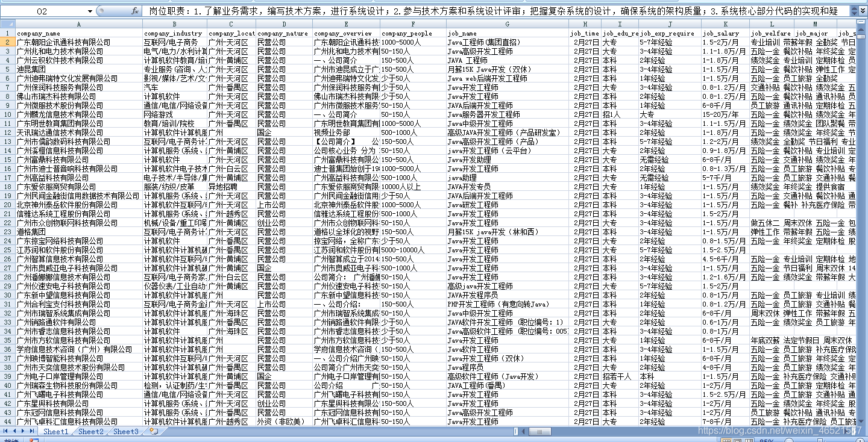Select industry cell 网络游戏

(x=175, y=114)
